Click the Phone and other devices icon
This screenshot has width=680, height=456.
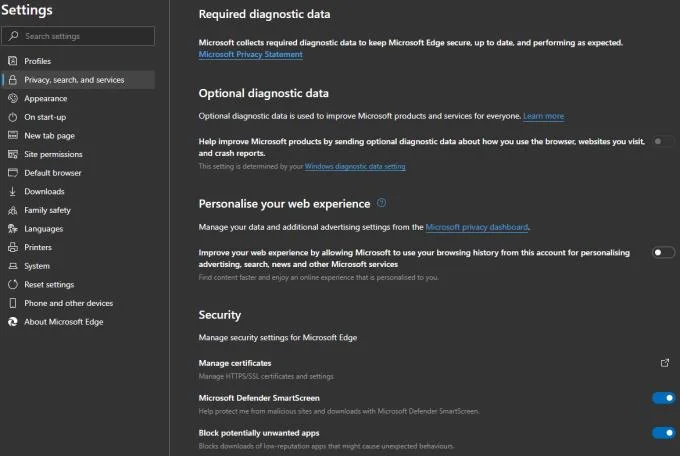[13, 303]
